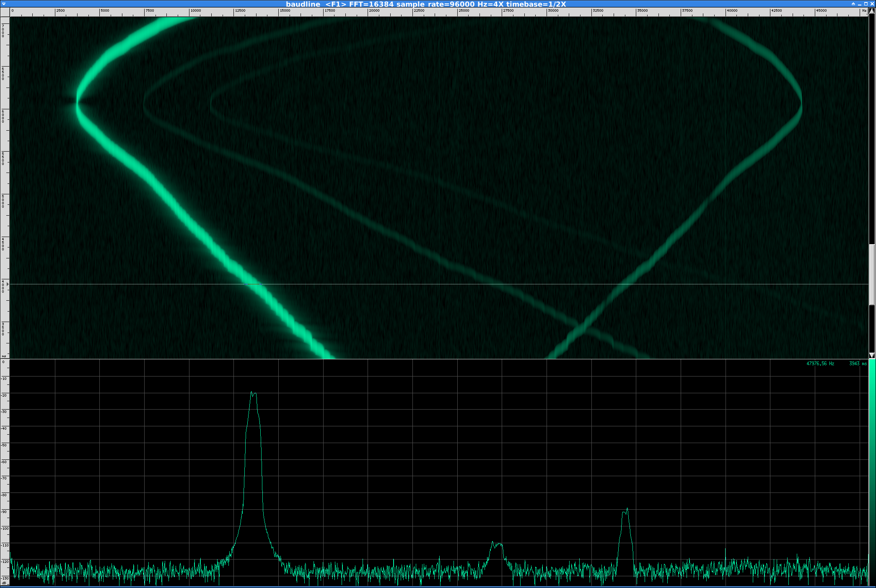Click the spectrum peak near 34500 Hz
Screen dimensions: 876x588
coord(627,509)
